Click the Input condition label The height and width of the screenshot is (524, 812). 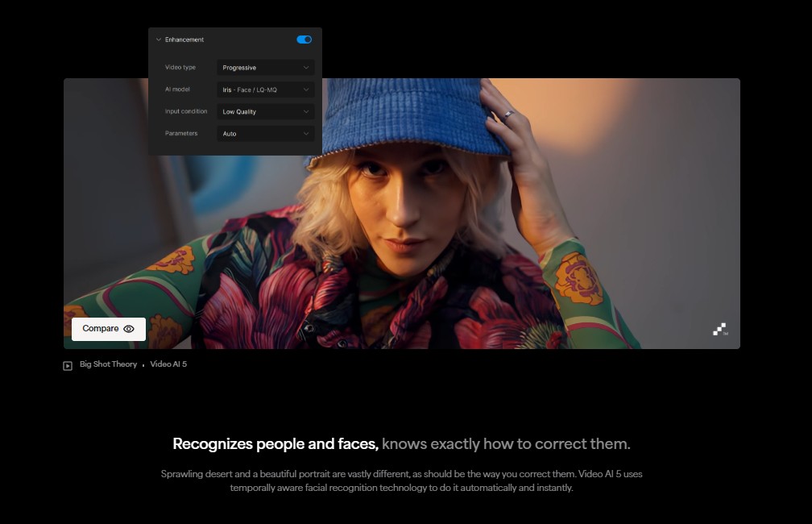[x=186, y=111]
